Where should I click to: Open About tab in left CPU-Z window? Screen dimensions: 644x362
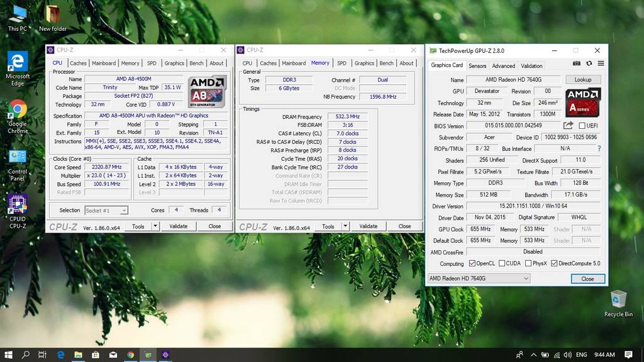tap(216, 63)
